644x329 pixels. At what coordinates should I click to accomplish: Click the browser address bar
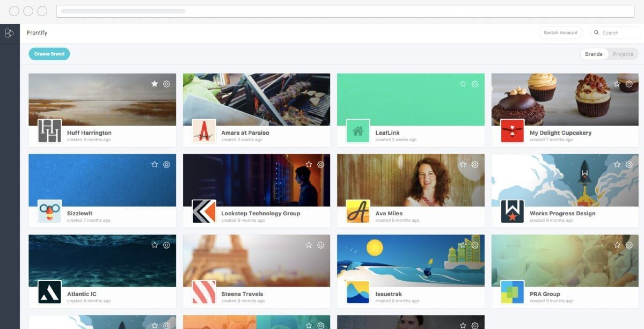click(x=345, y=11)
